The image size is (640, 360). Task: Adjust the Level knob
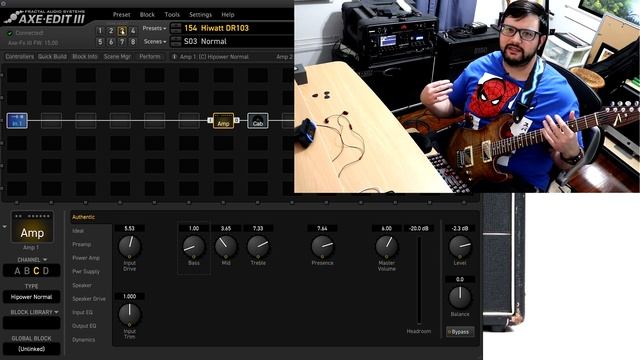[x=460, y=247]
